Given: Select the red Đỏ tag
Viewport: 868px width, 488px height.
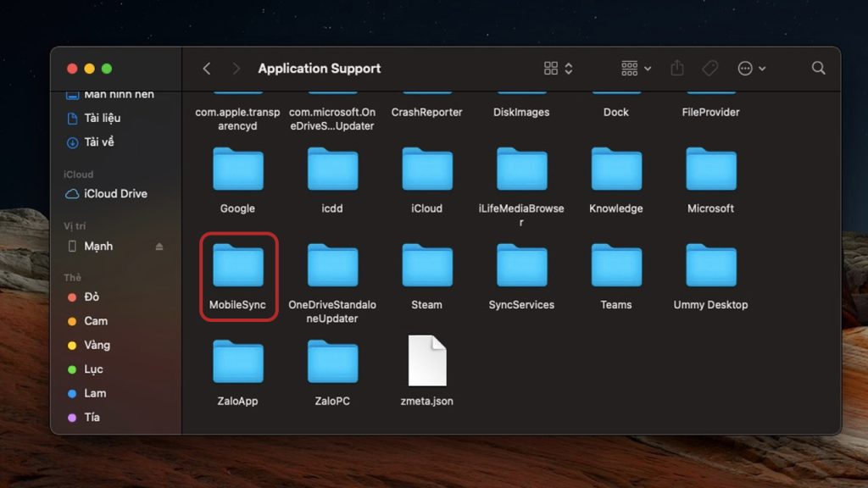Looking at the screenshot, I should coord(91,297).
